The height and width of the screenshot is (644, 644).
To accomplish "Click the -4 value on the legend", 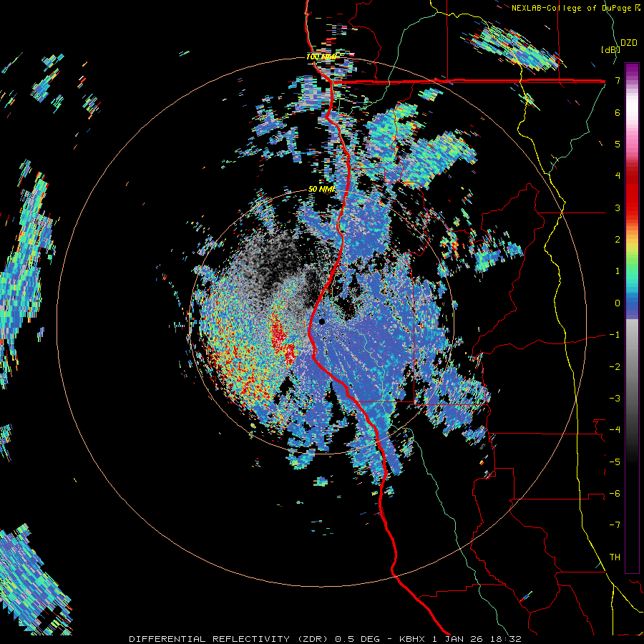I will click(615, 430).
